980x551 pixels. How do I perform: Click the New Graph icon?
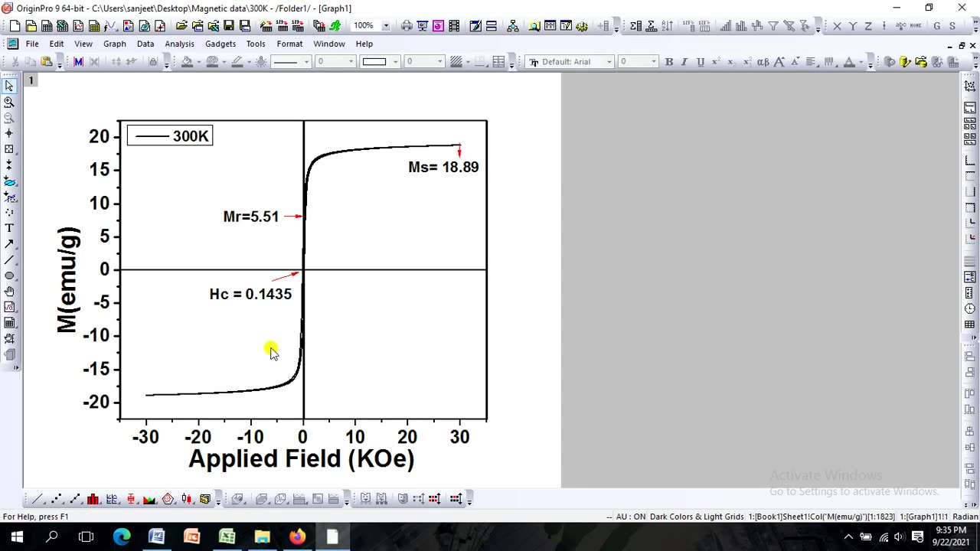tap(78, 26)
